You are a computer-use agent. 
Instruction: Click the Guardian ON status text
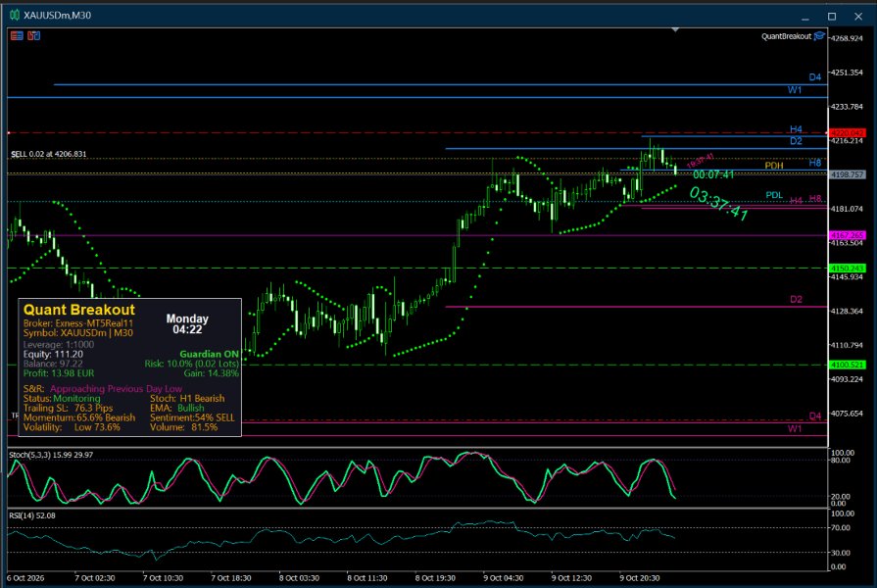click(209, 354)
